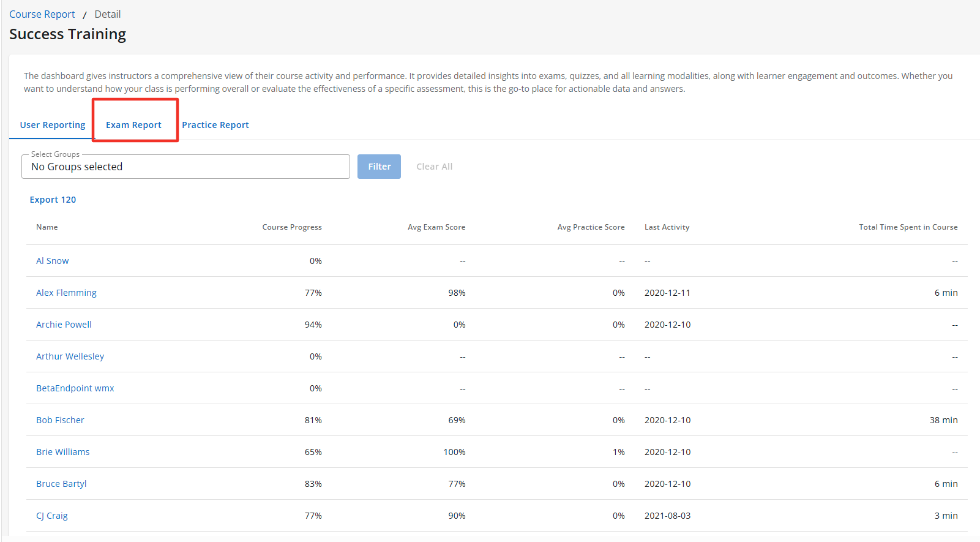Click the Export 120 link
This screenshot has height=542, width=980.
click(x=53, y=200)
